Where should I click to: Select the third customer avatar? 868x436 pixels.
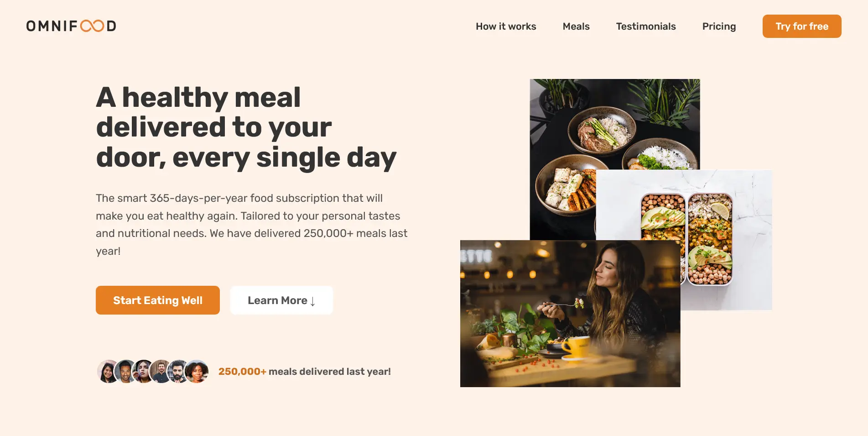click(142, 371)
